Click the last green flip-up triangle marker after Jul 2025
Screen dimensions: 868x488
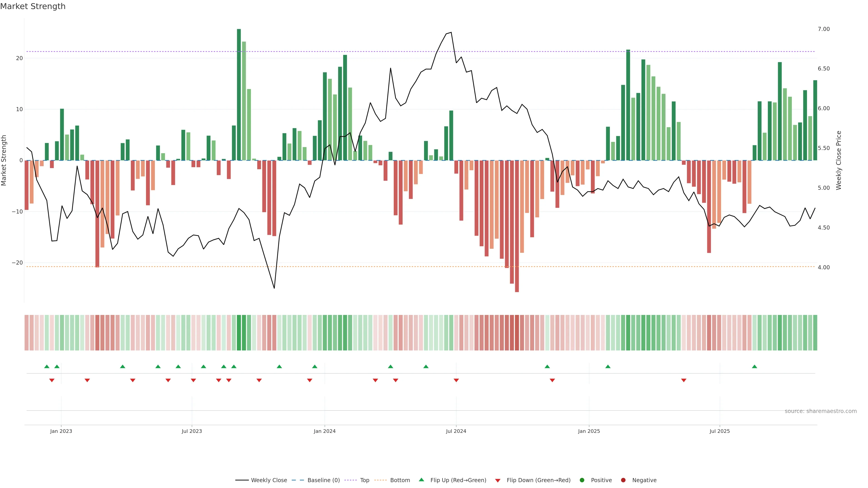point(755,366)
